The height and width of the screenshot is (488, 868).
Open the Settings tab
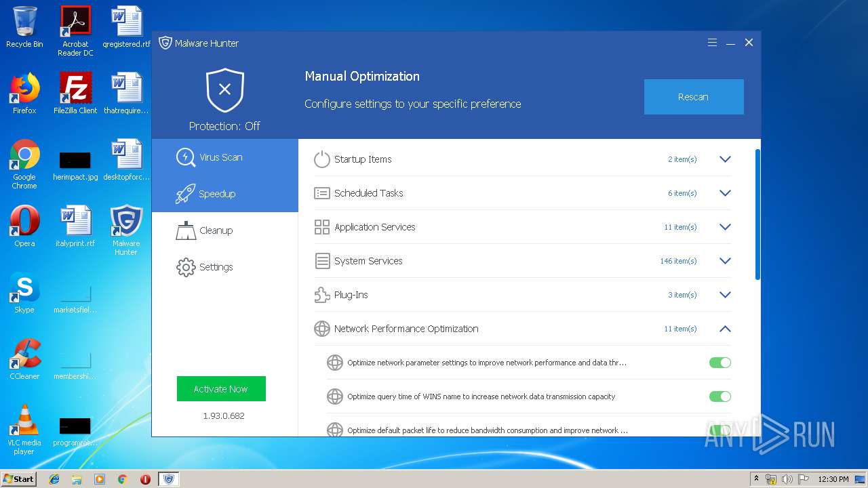225,267
